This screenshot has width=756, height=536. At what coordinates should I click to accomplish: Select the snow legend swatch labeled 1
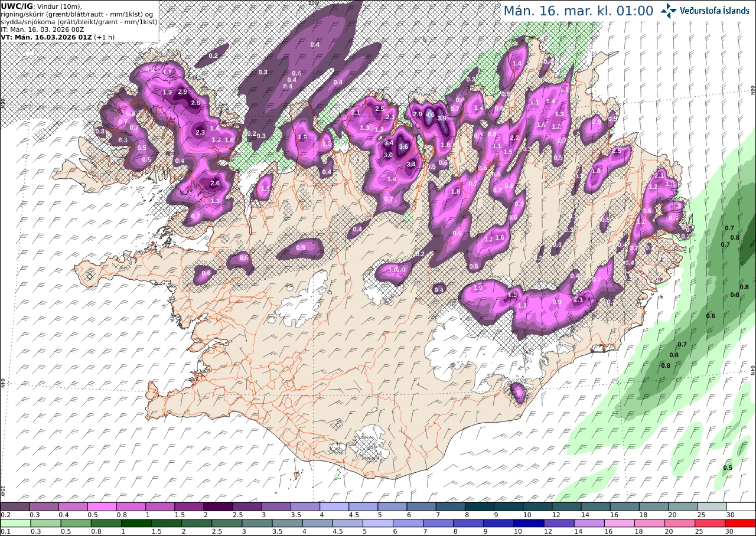[x=160, y=506]
